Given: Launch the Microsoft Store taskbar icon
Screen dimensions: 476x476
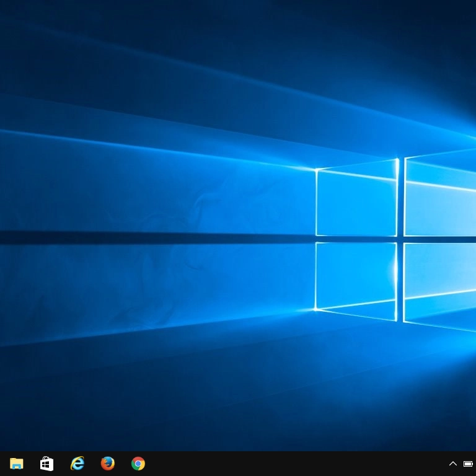Looking at the screenshot, I should (x=46, y=464).
